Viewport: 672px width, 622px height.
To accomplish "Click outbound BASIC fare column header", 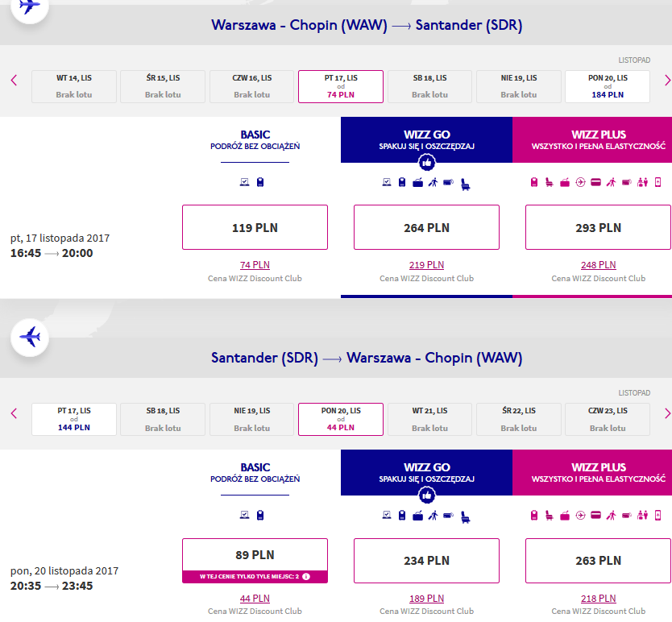I will click(x=255, y=139).
